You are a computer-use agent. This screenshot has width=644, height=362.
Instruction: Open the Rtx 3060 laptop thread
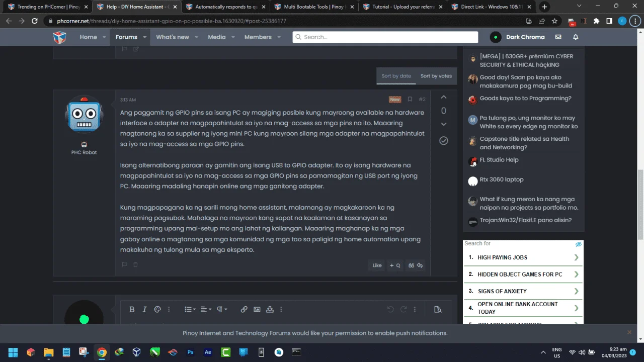502,179
